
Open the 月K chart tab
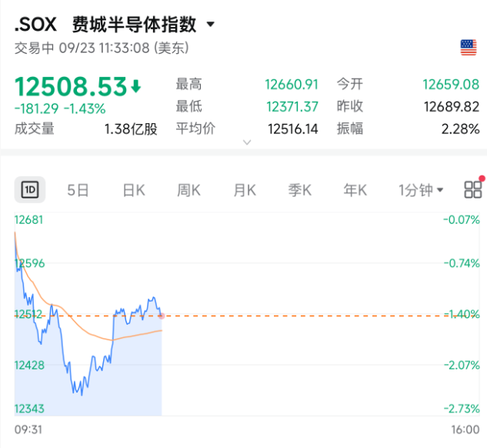[x=245, y=190]
